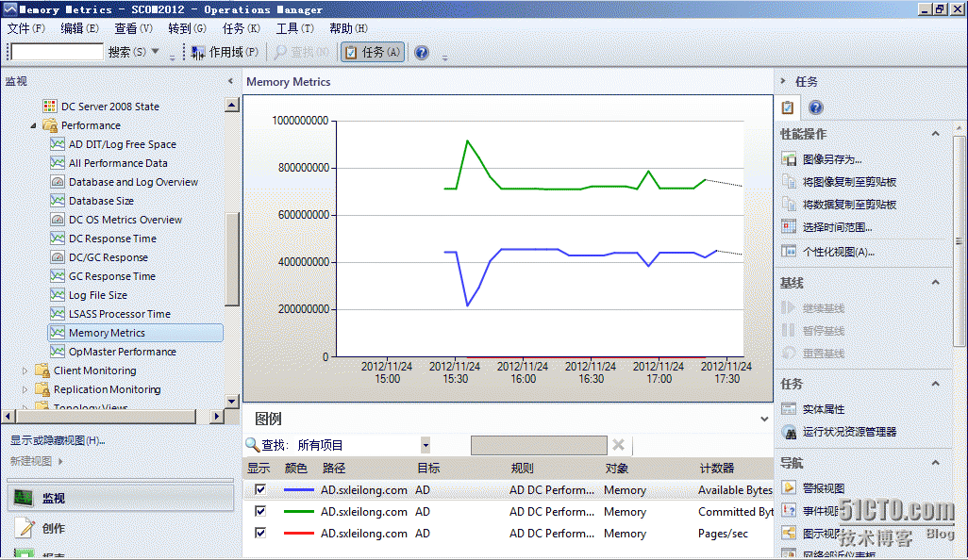Click Copy Data to Clipboard (将数据复制至剪贴板)
This screenshot has height=560, width=968.
849,205
